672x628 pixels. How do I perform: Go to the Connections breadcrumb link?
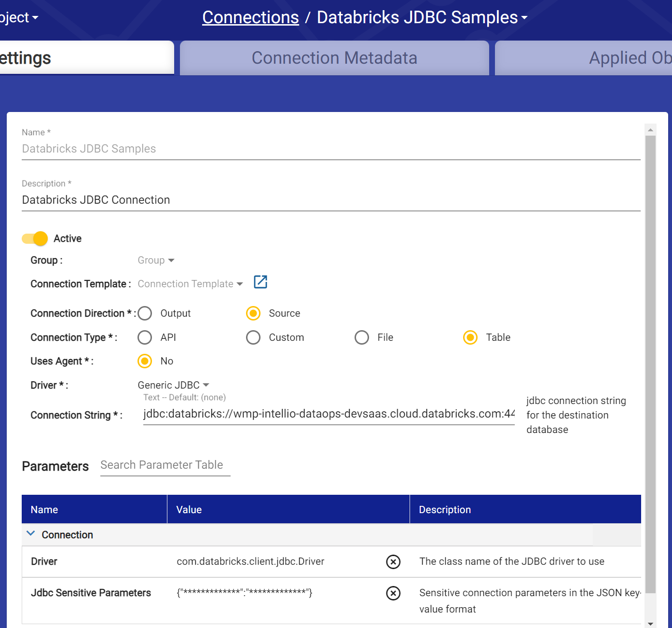pos(250,17)
